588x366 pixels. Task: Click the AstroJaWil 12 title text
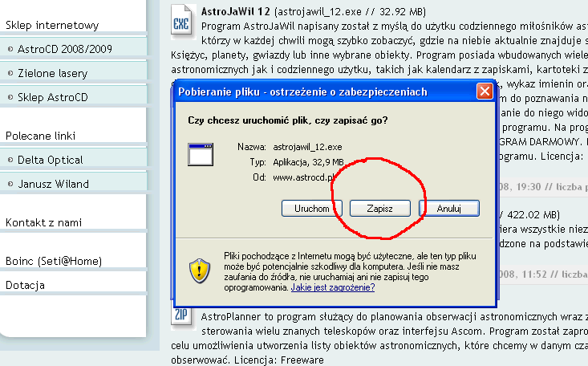[x=236, y=11]
